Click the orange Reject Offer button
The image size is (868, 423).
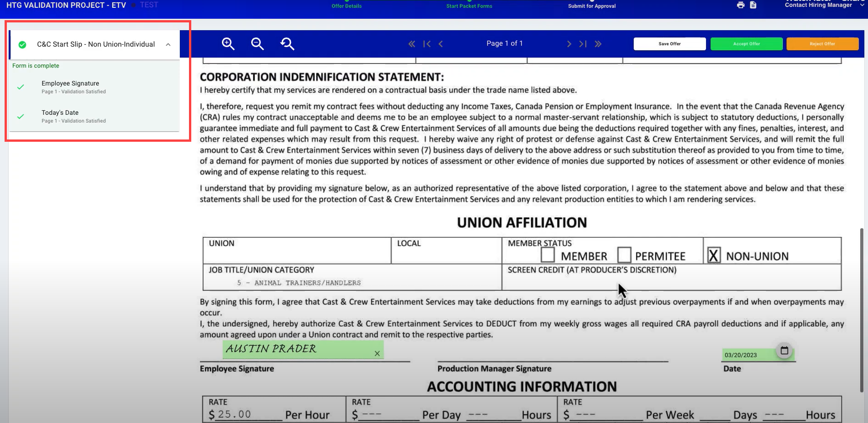tap(822, 44)
